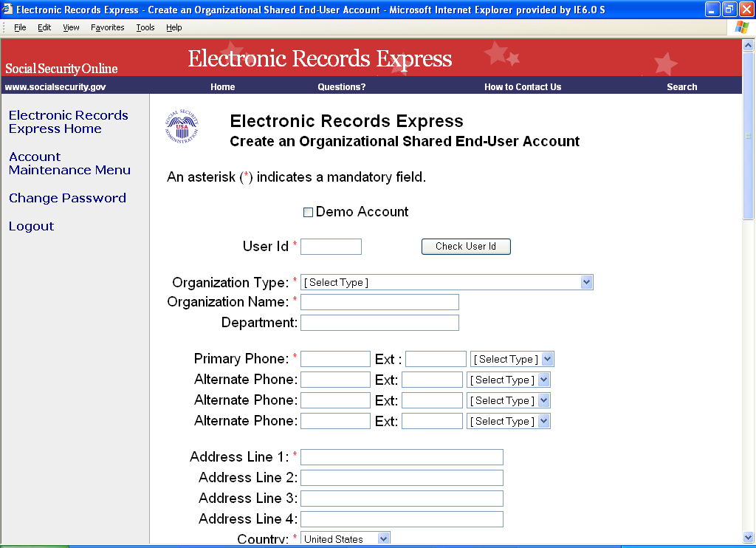Focus the Address Line 4 field
The height and width of the screenshot is (548, 756).
402,519
